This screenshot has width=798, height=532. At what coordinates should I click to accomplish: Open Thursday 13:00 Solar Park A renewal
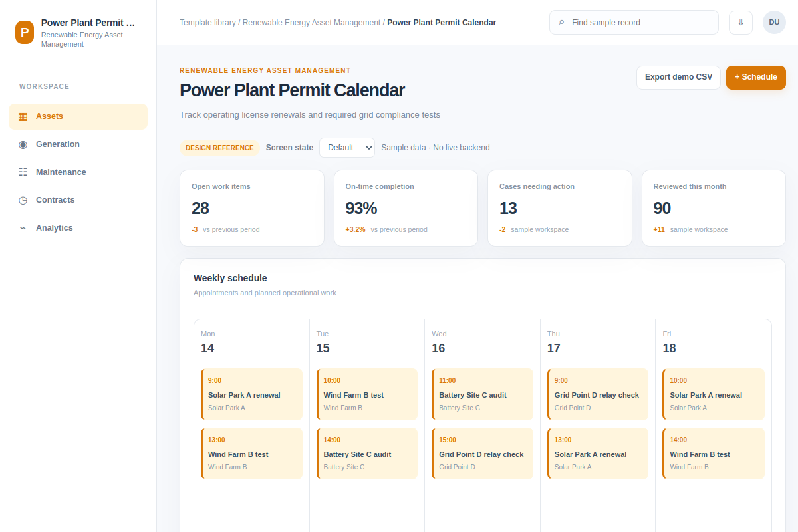point(598,454)
